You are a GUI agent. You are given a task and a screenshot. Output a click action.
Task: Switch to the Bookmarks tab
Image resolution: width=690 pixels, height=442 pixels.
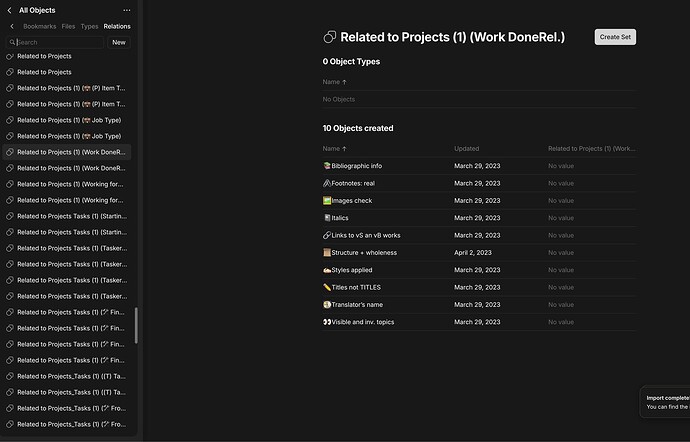(40, 26)
